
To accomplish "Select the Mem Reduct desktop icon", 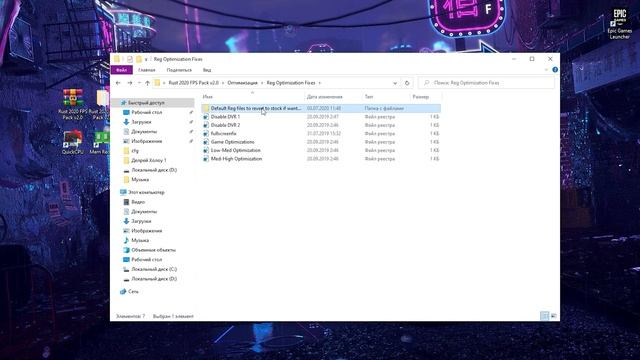I will (100, 142).
